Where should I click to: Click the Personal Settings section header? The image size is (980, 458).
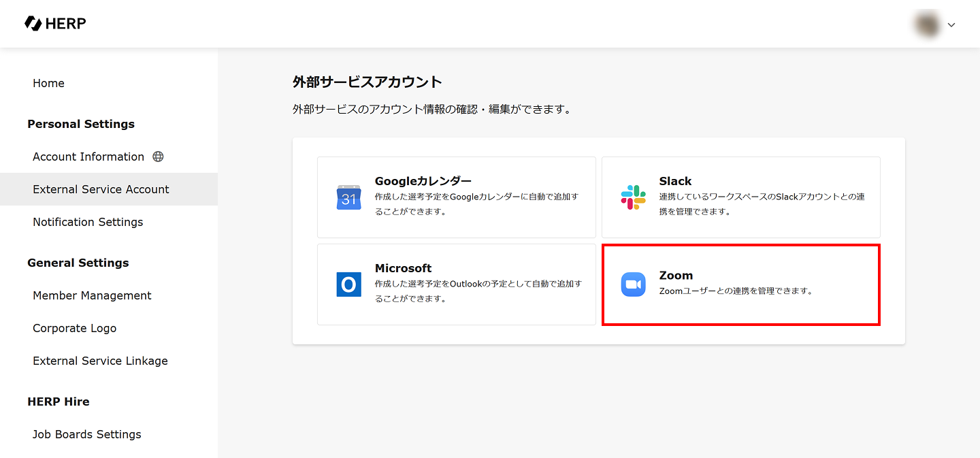point(81,124)
